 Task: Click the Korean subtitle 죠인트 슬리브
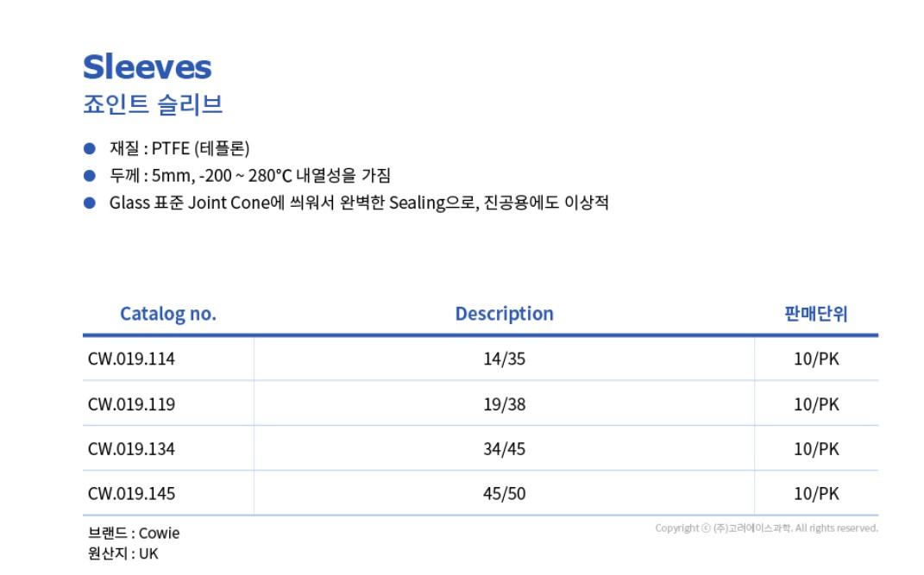point(153,104)
